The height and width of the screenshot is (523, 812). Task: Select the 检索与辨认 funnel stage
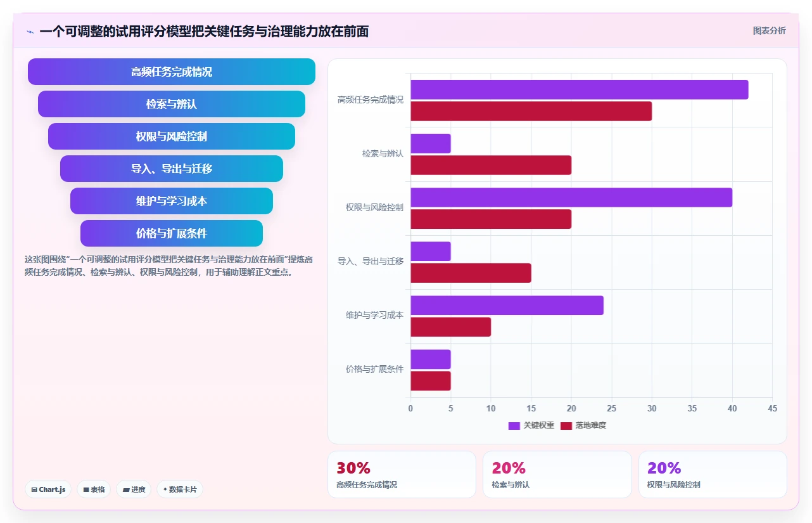click(x=172, y=104)
